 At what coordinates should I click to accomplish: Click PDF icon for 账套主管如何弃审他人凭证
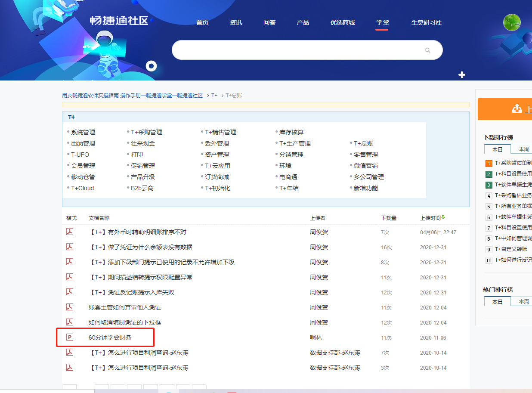(x=69, y=307)
